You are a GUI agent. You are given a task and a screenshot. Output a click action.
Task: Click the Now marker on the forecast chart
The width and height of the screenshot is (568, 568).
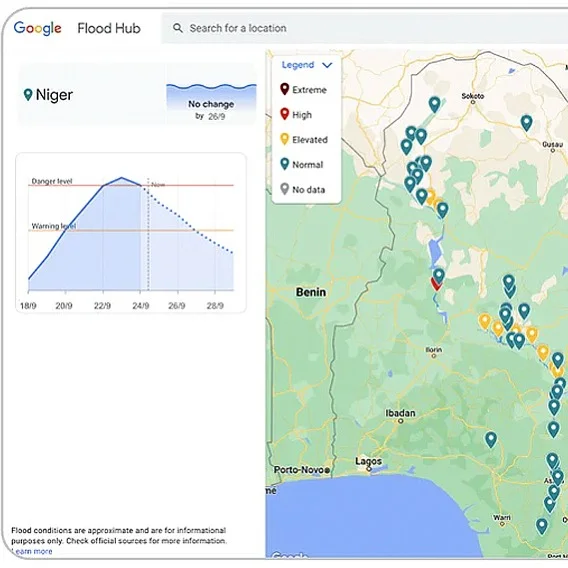[x=158, y=185]
